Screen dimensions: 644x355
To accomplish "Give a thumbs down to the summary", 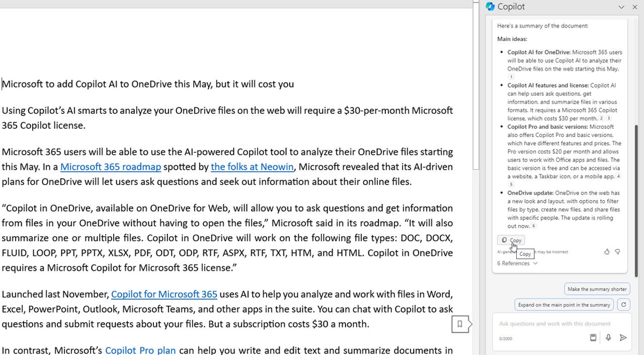I will 618,252.
